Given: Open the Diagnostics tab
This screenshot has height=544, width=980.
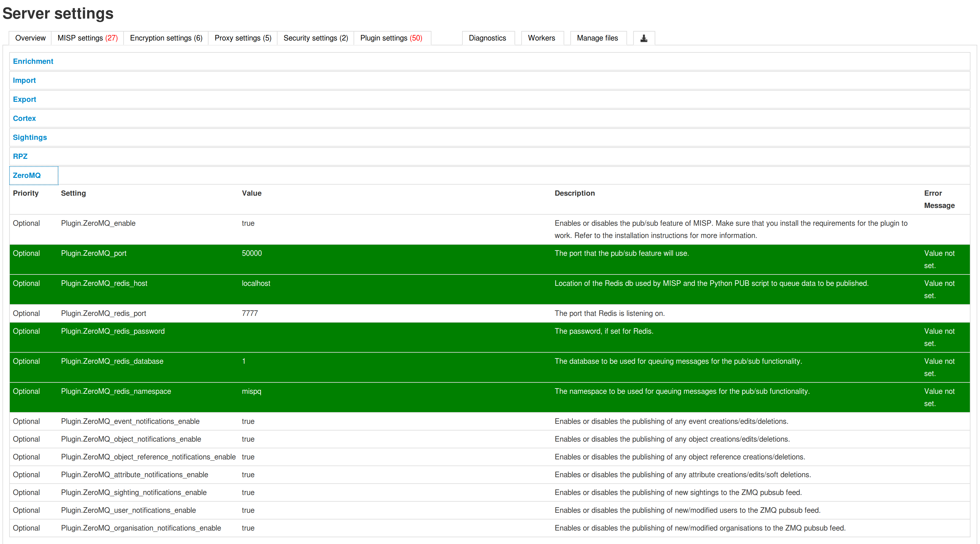Looking at the screenshot, I should pyautogui.click(x=487, y=38).
